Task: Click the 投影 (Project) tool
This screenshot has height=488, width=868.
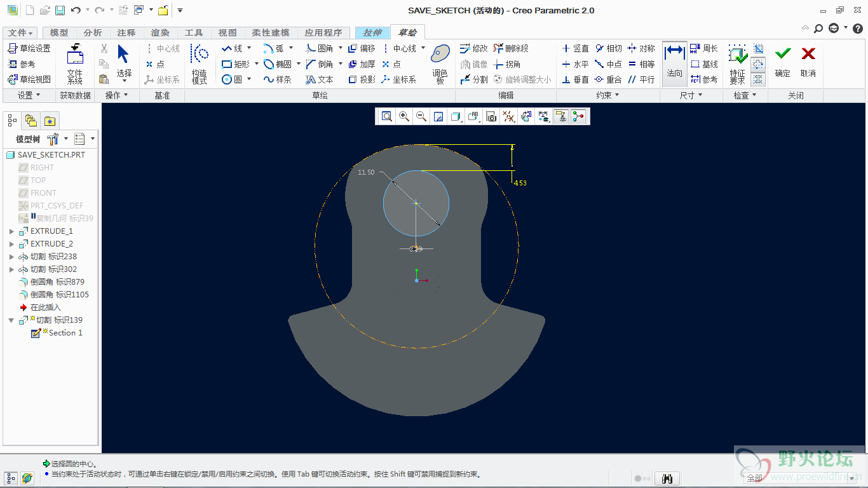Action: point(362,79)
